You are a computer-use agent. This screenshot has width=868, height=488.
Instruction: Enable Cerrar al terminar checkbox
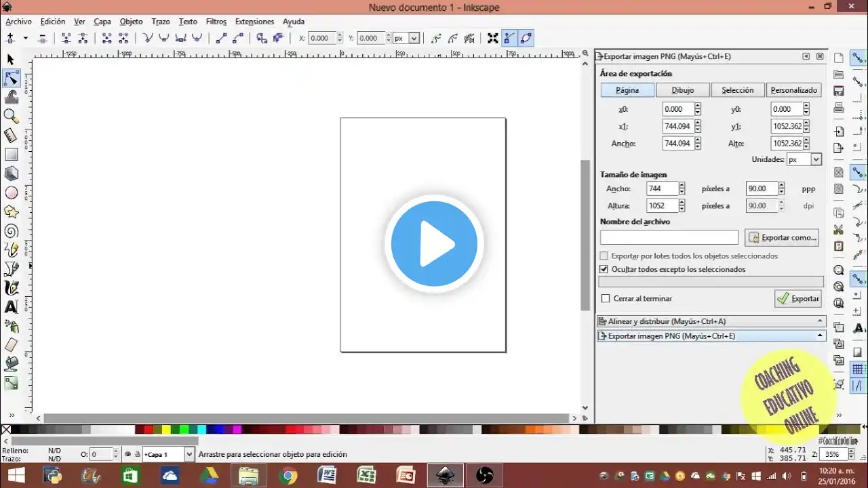(x=606, y=299)
